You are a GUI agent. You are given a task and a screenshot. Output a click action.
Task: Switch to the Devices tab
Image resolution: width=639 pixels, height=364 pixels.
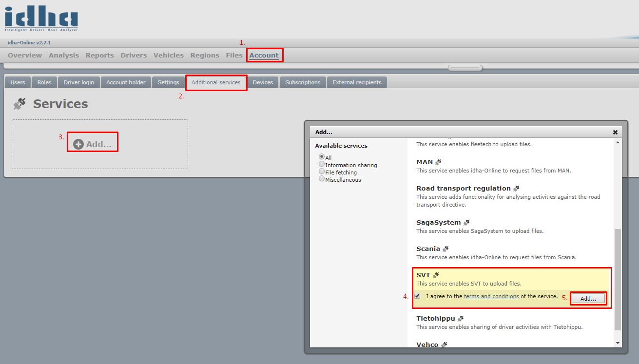point(263,82)
